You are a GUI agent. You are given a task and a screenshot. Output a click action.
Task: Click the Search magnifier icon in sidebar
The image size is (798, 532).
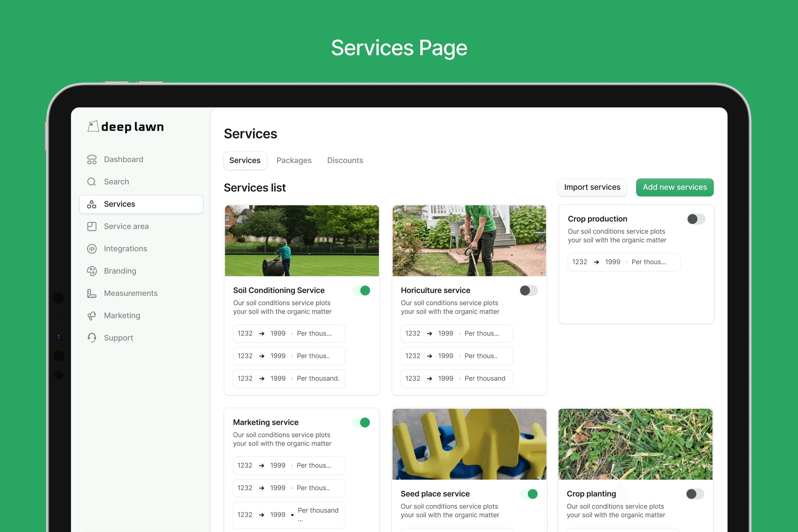point(92,182)
